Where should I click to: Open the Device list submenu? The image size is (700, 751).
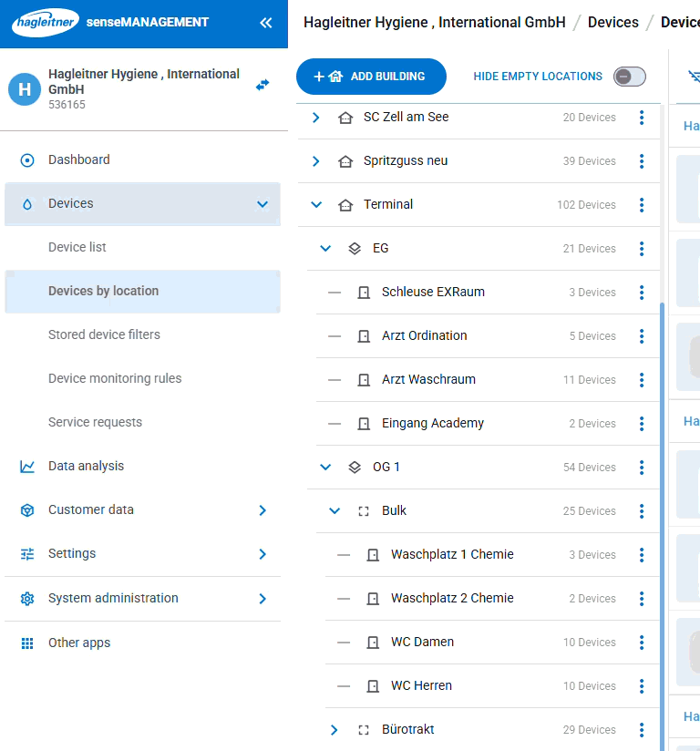pyautogui.click(x=77, y=247)
